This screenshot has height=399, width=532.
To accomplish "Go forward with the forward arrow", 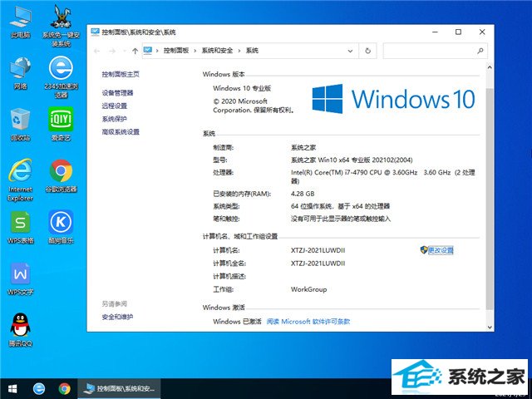I will coord(112,51).
